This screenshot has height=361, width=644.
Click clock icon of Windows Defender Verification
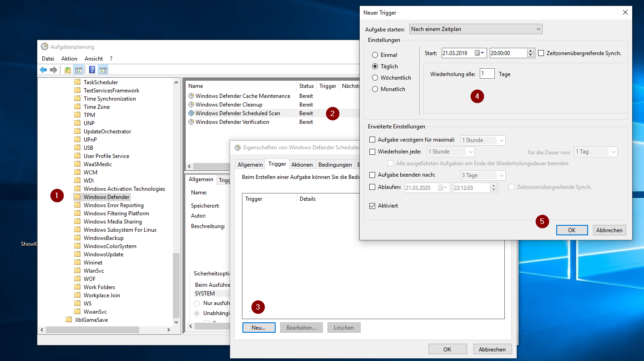[191, 122]
